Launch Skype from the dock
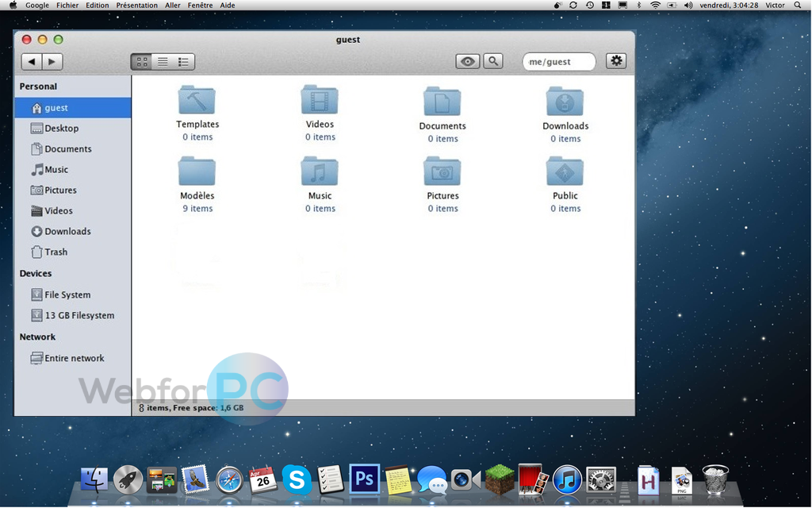Screen dimensions: 812x508 pos(297,480)
